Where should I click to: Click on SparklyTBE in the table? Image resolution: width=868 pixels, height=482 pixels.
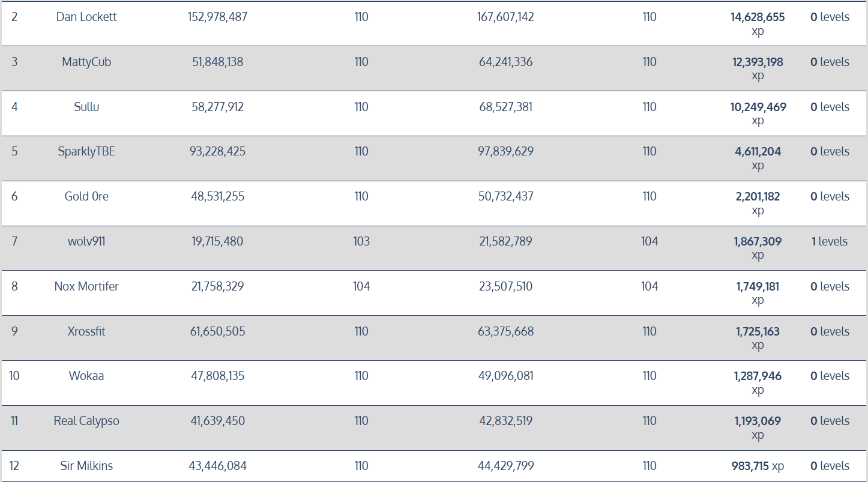tap(86, 151)
